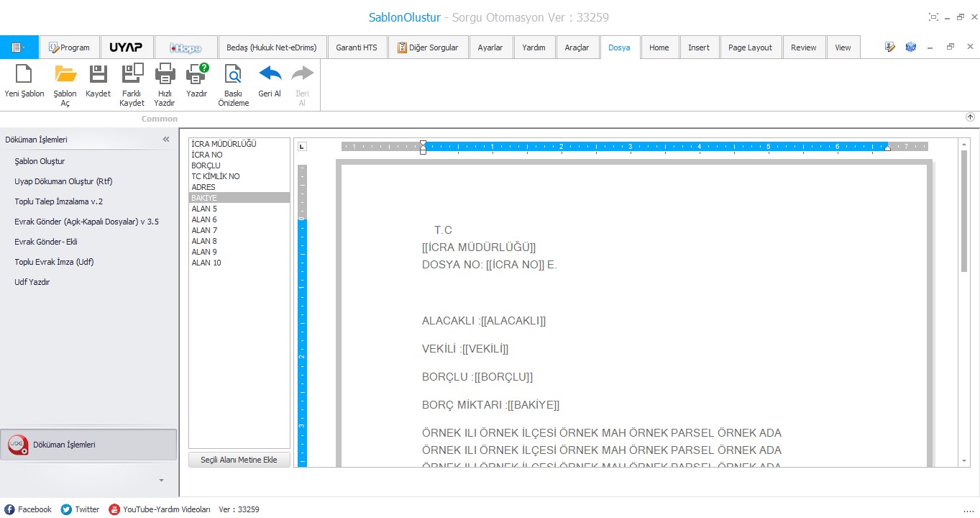Select ALAN 10 in the field list
The height and width of the screenshot is (518, 980).
coord(239,263)
